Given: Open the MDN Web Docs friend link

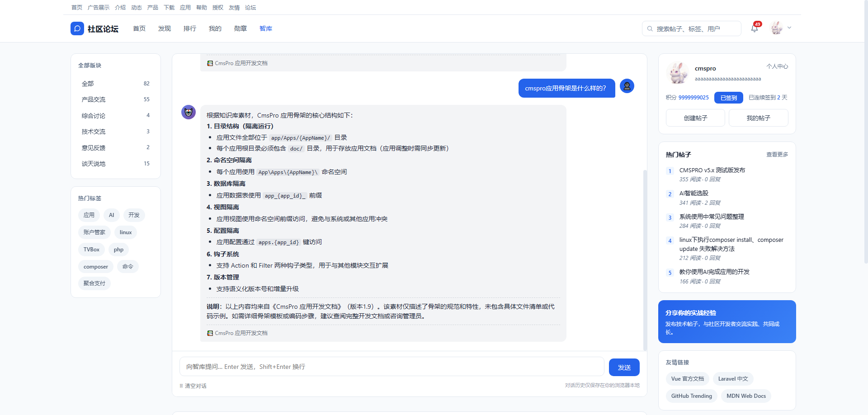Looking at the screenshot, I should (x=746, y=396).
